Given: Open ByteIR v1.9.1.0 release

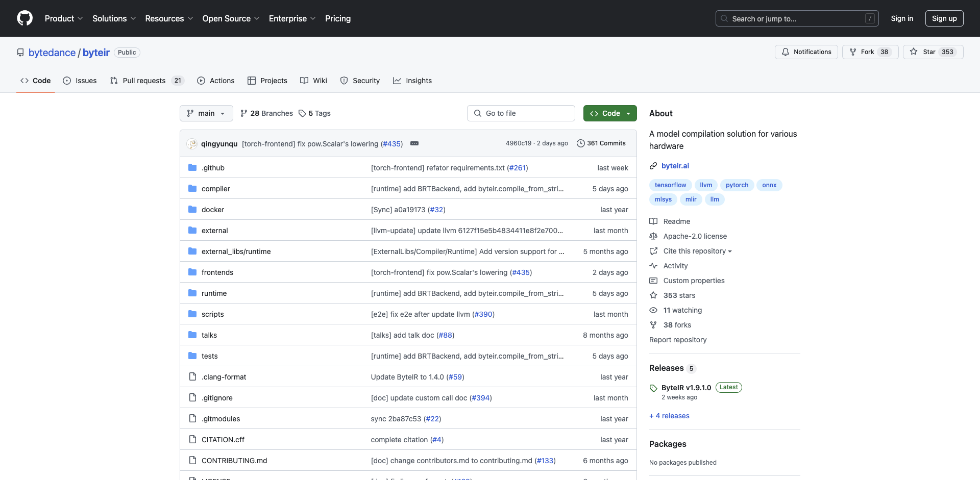Looking at the screenshot, I should coord(686,388).
